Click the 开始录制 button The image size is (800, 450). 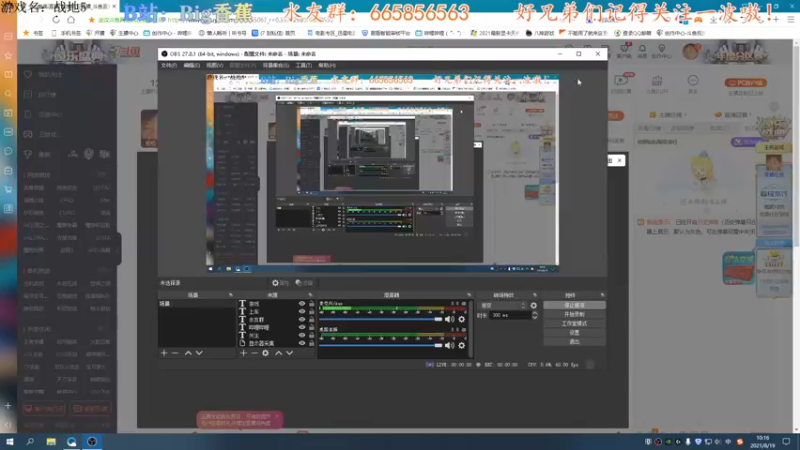pyautogui.click(x=574, y=314)
